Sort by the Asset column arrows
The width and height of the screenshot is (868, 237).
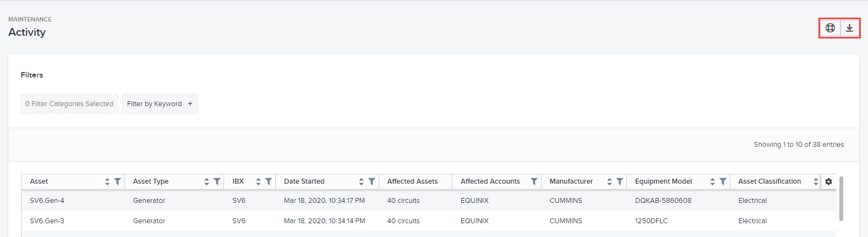coord(107,181)
